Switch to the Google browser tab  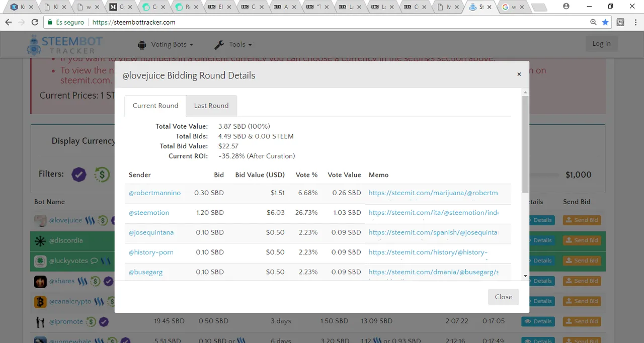513,7
